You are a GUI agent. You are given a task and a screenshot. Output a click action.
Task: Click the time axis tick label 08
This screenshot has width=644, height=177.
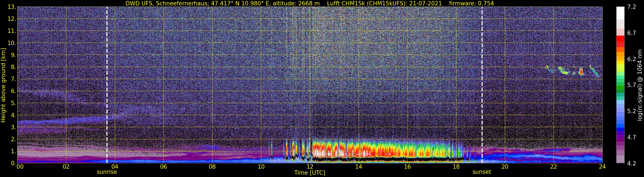point(212,167)
